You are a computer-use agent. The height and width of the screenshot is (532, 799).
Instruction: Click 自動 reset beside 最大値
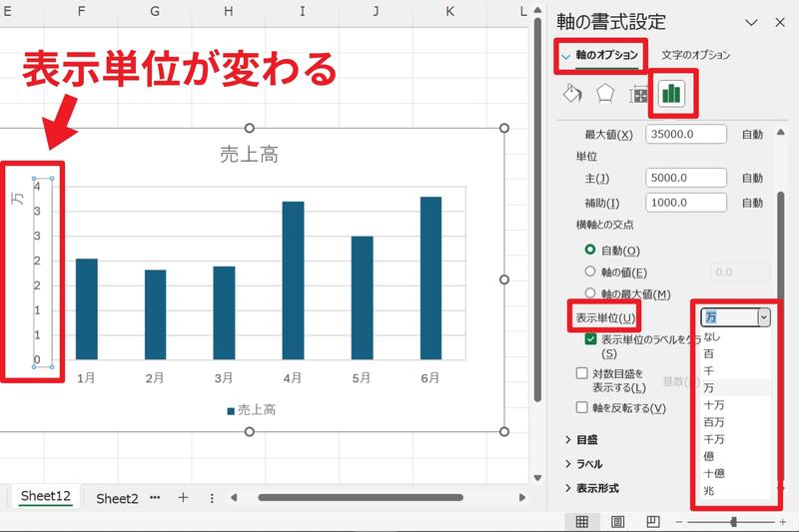(752, 135)
